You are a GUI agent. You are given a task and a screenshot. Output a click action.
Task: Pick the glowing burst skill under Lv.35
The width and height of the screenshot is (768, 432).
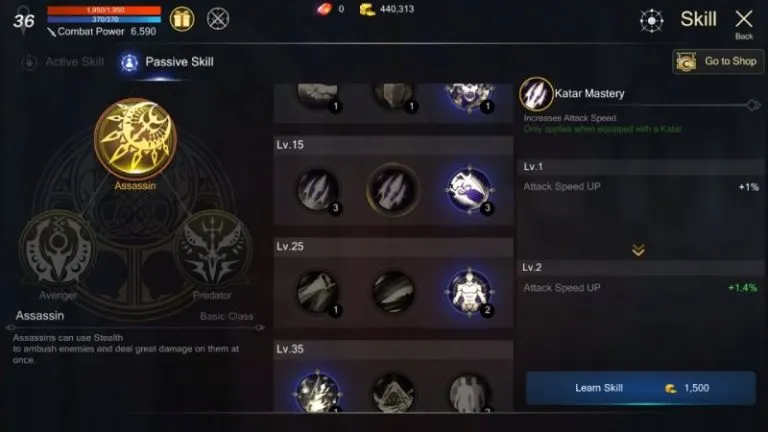317,392
